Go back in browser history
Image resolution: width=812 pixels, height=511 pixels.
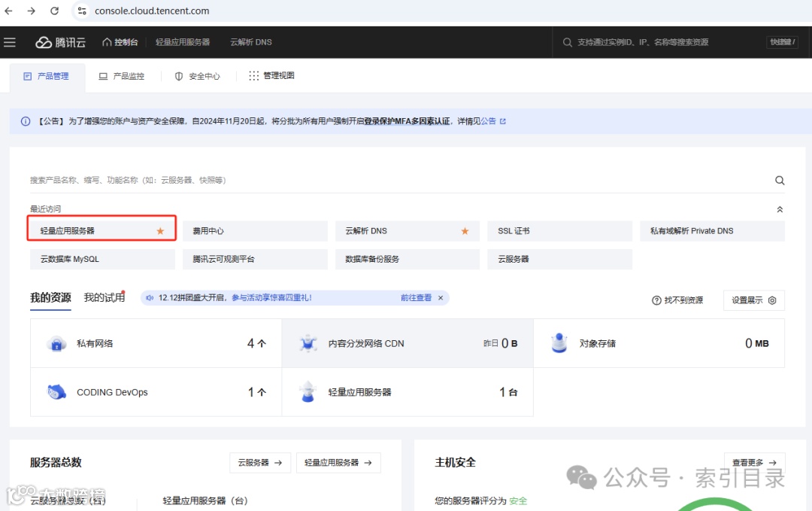tap(9, 11)
